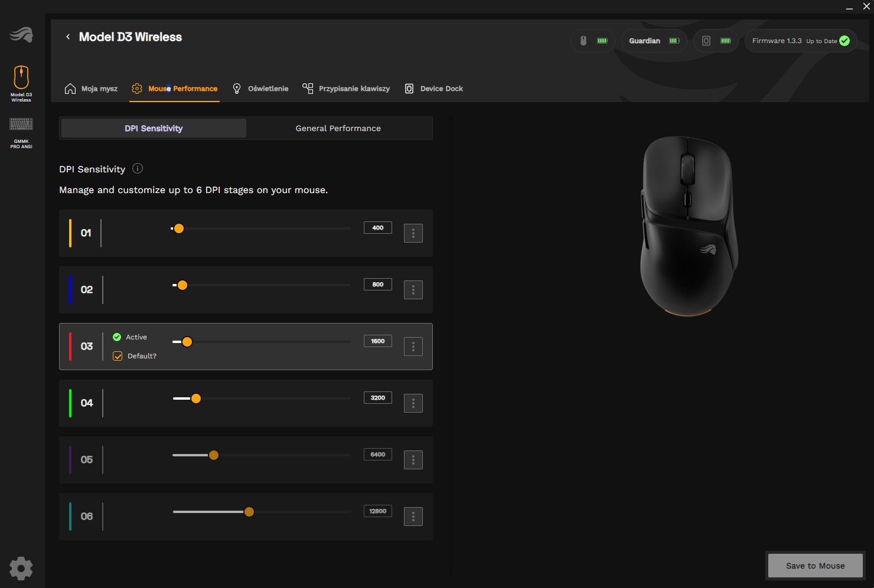The width and height of the screenshot is (874, 588).
Task: Select GMMK PRO ANSI keyboard device
Action: (21, 132)
